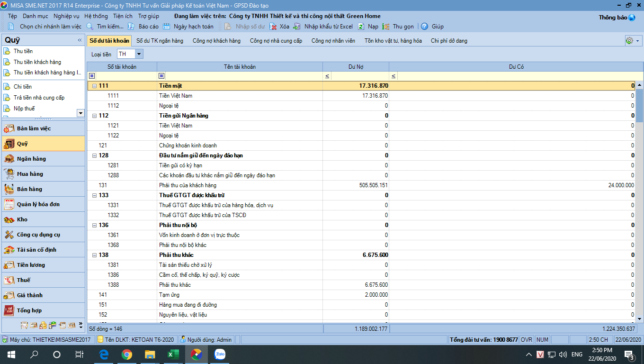Collapse account 138 Phải thu khác row

pyautogui.click(x=94, y=255)
